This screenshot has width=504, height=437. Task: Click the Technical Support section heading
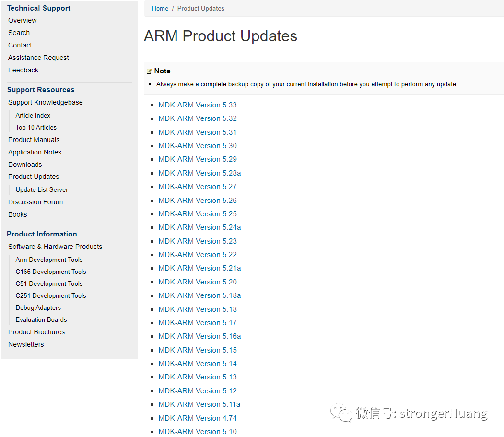pos(39,8)
